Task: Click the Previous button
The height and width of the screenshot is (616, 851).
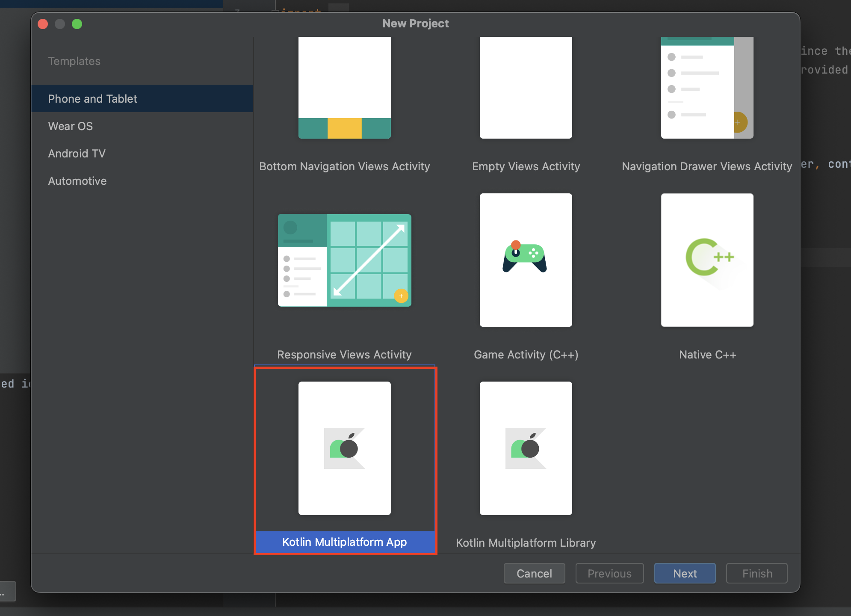Action: click(x=609, y=573)
